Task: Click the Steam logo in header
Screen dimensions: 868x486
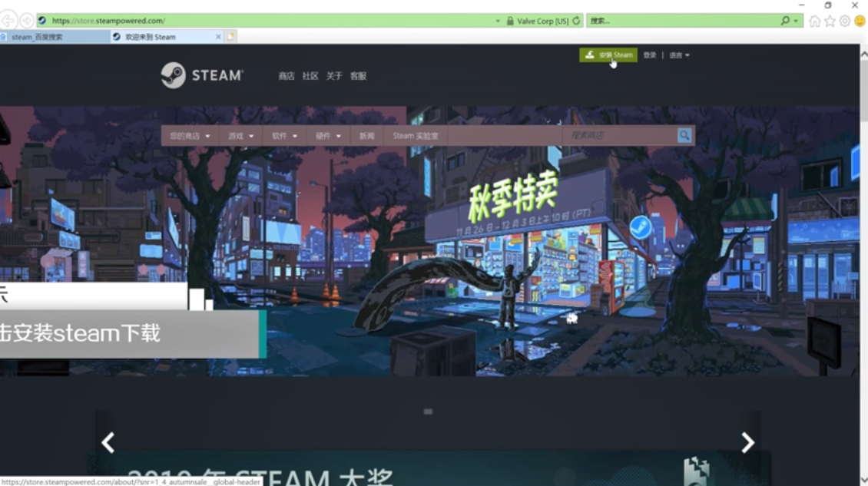Action: pyautogui.click(x=201, y=75)
